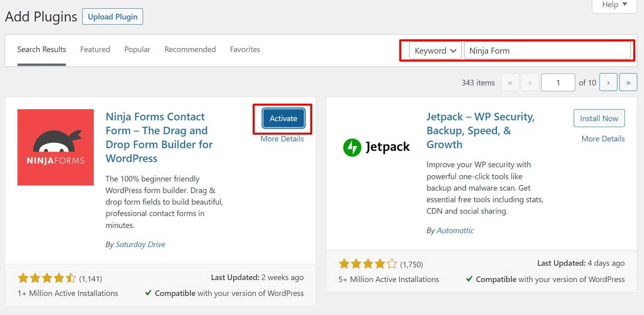Click the Ninja Forms logo thumbnail
This screenshot has width=644, height=315.
56,147
